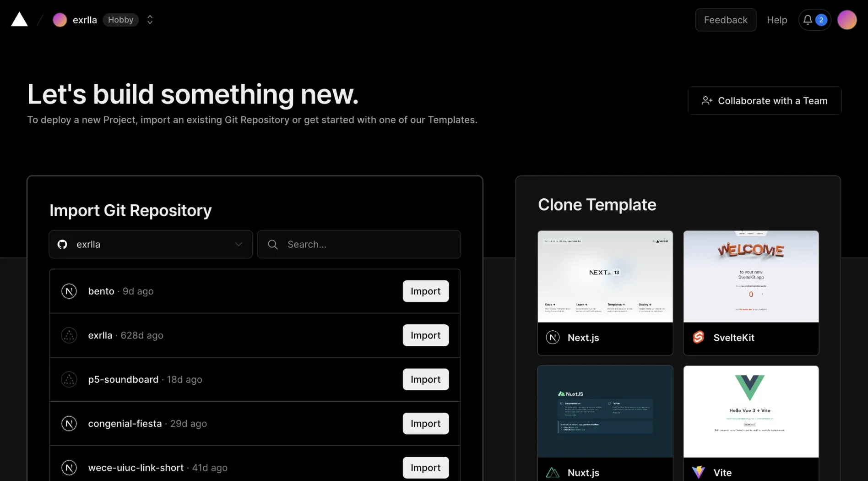This screenshot has height=481, width=868.
Task: Click the Vite logo icon
Action: click(698, 472)
